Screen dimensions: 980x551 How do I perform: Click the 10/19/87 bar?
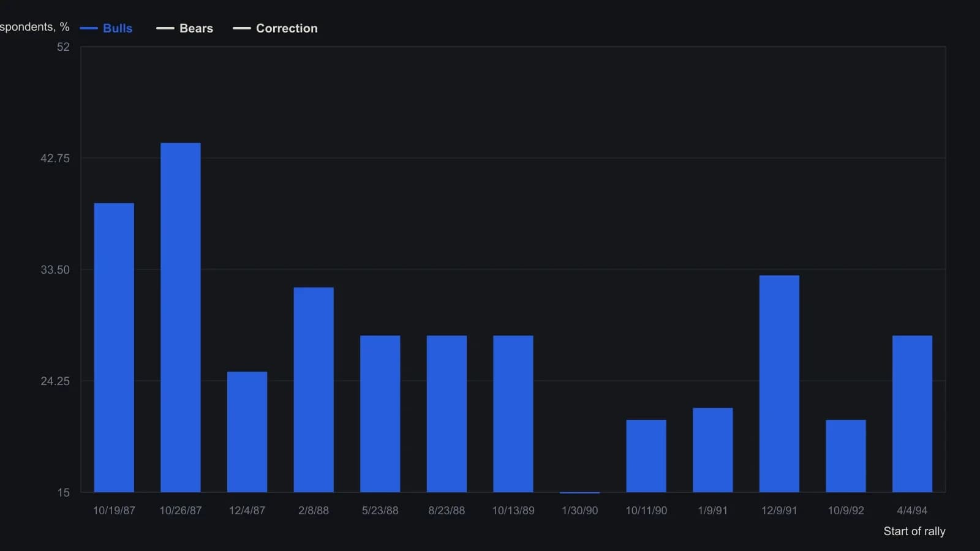114,348
